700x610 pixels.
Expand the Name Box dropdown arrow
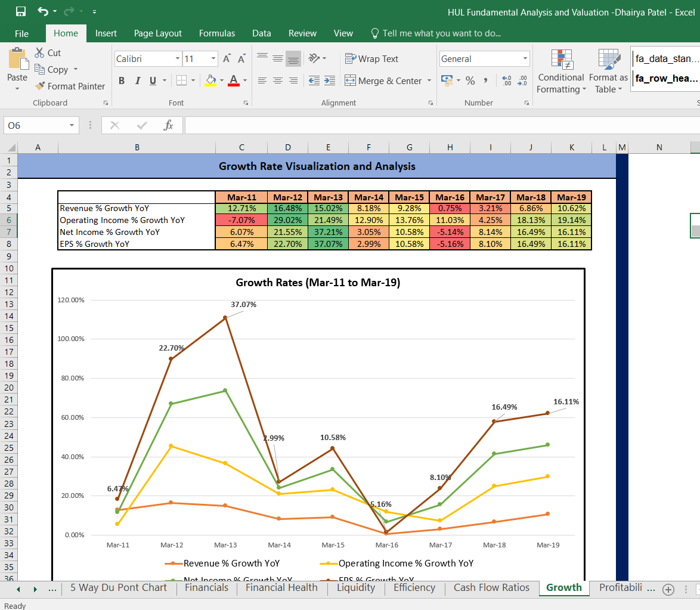(72, 125)
